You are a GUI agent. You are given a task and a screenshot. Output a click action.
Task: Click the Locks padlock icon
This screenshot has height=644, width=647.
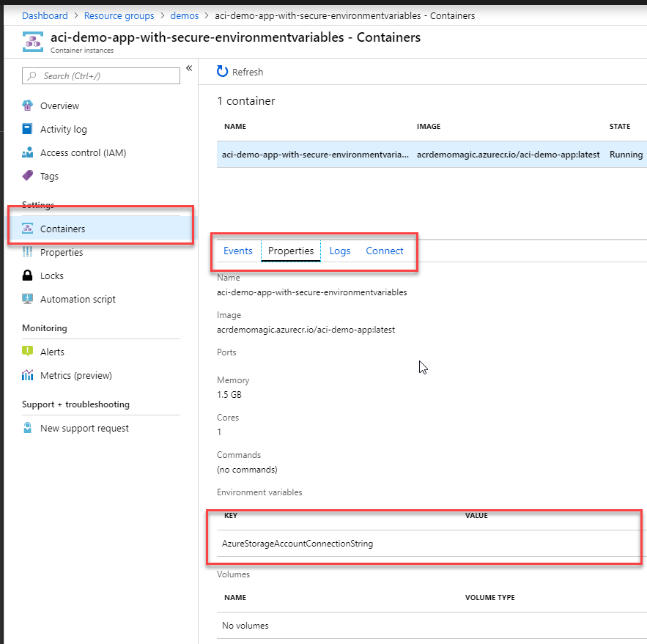(28, 275)
